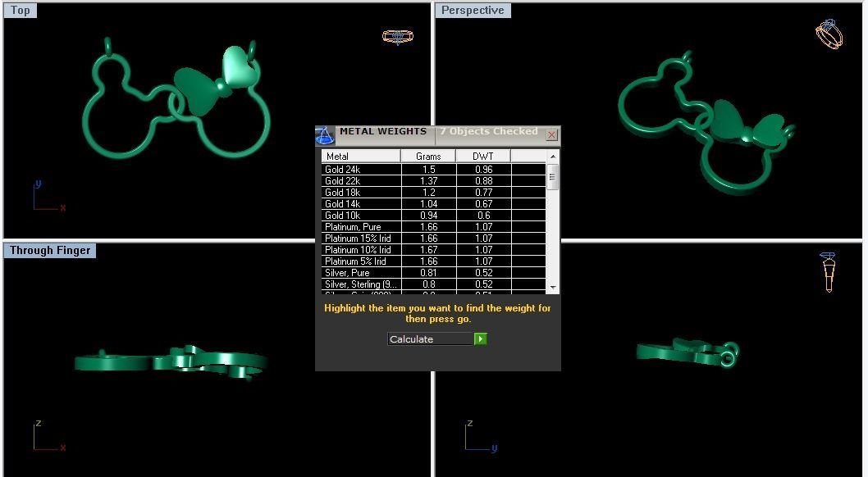The image size is (868, 477).
Task: Select the Platinum 5% Irid row
Action: (433, 261)
